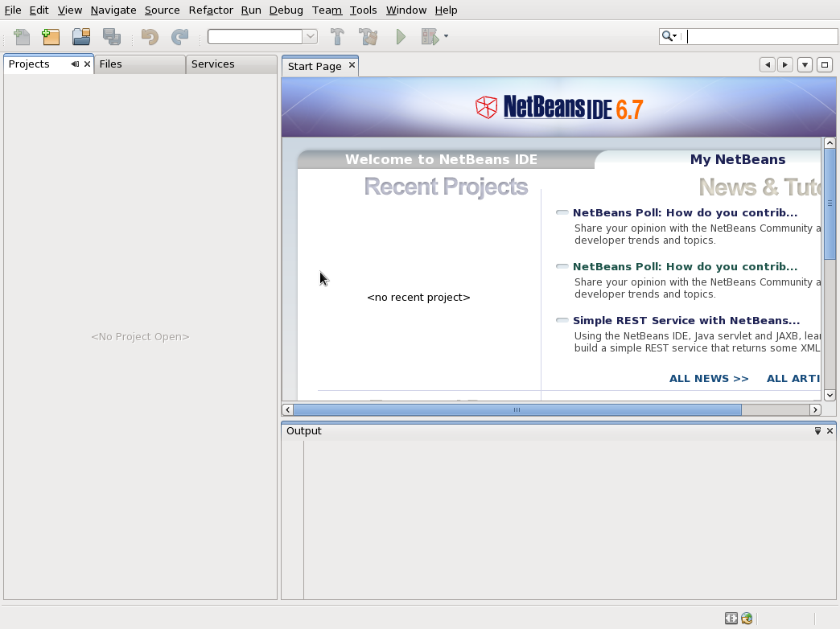This screenshot has height=629, width=840.
Task: Open the View menu
Action: [70, 10]
